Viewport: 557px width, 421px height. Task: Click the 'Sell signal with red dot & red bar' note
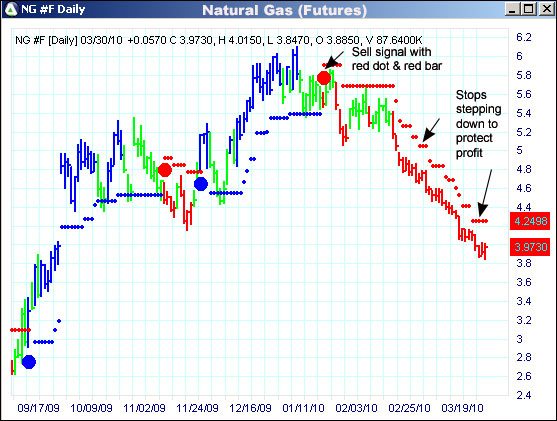tap(396, 59)
